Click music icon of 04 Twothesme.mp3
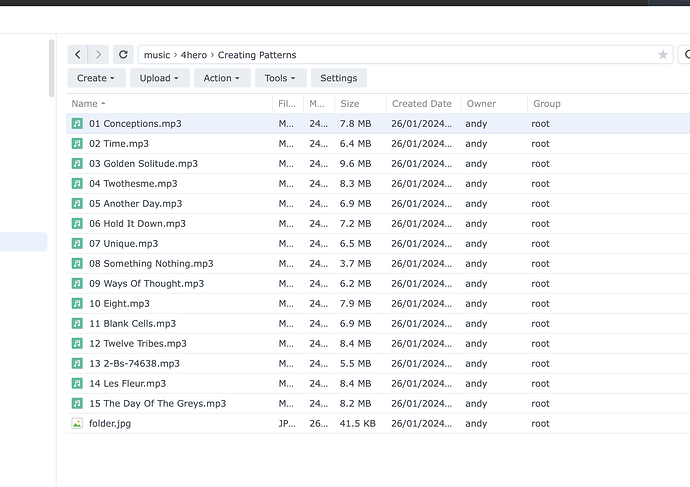The image size is (690, 487). coord(77,183)
